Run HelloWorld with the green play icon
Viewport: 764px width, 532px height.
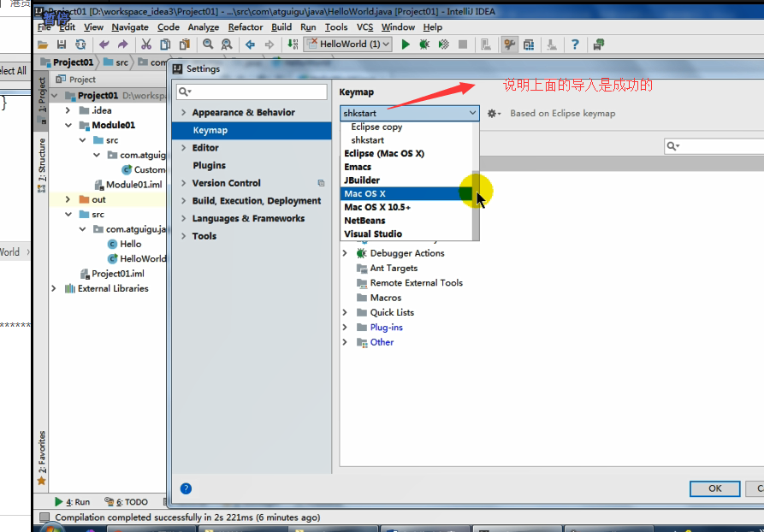406,44
